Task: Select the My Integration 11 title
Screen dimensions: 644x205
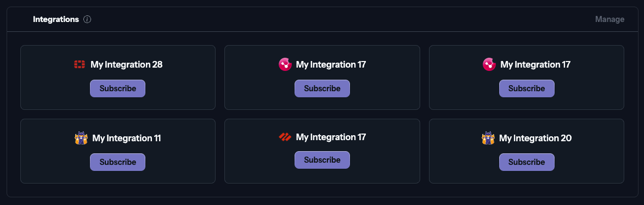Action: pos(127,138)
